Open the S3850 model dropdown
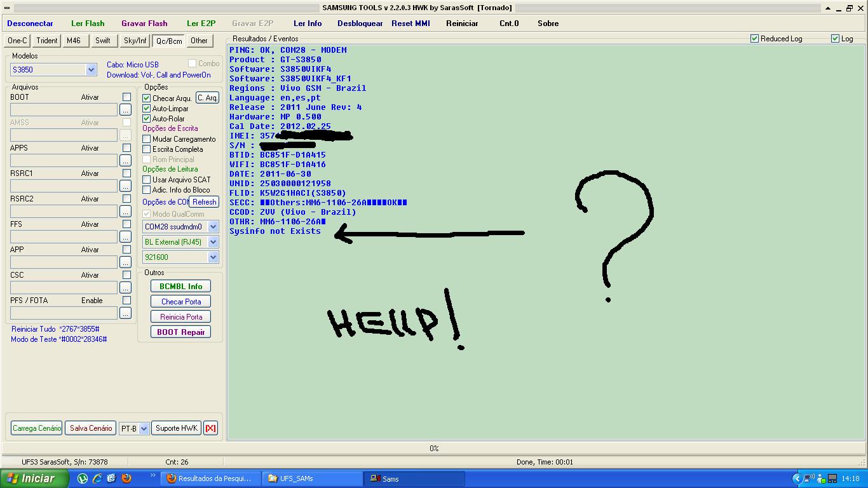 coord(91,70)
